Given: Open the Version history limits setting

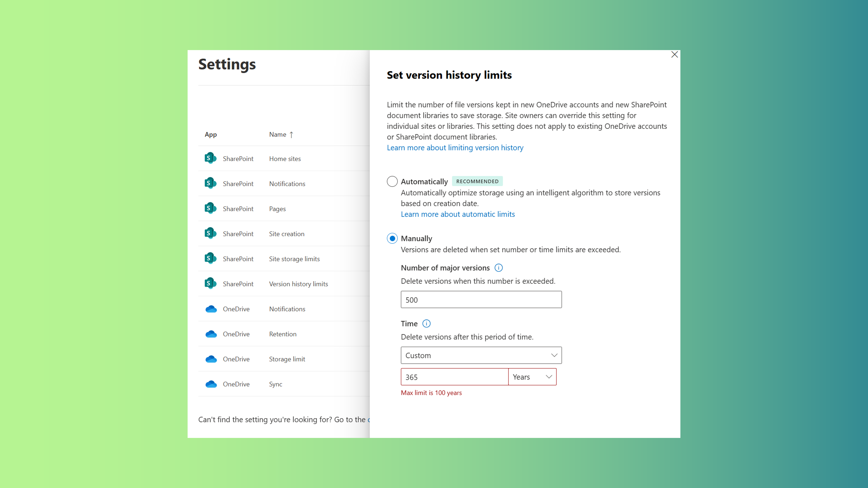Looking at the screenshot, I should click(298, 284).
